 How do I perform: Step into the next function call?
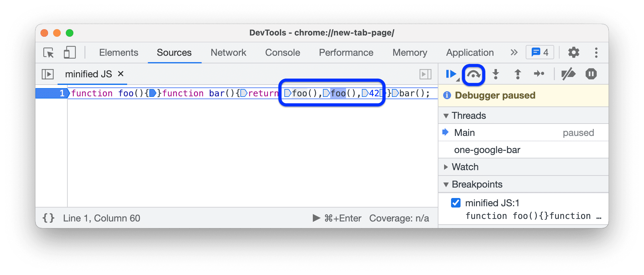496,74
